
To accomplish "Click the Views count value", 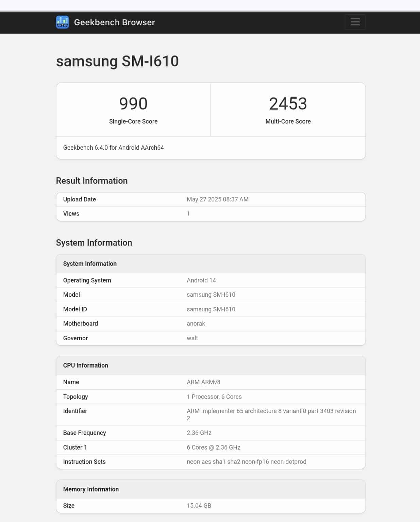I will [188, 214].
